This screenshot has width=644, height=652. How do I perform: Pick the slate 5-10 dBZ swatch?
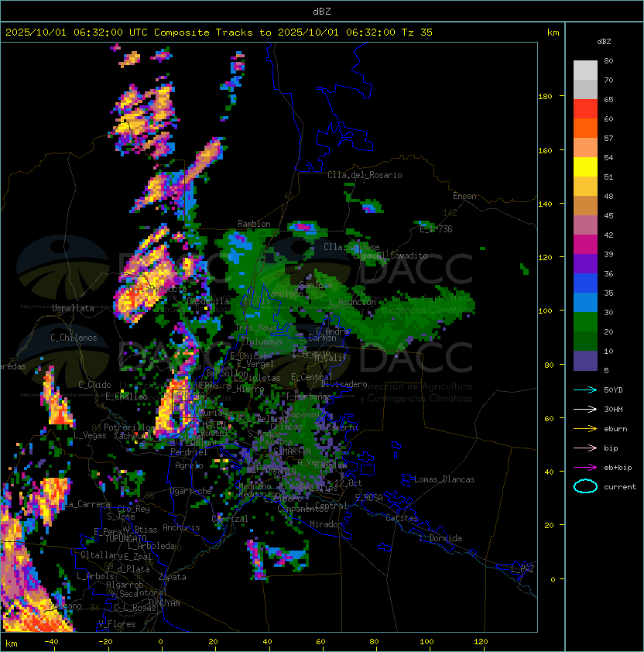coord(585,361)
